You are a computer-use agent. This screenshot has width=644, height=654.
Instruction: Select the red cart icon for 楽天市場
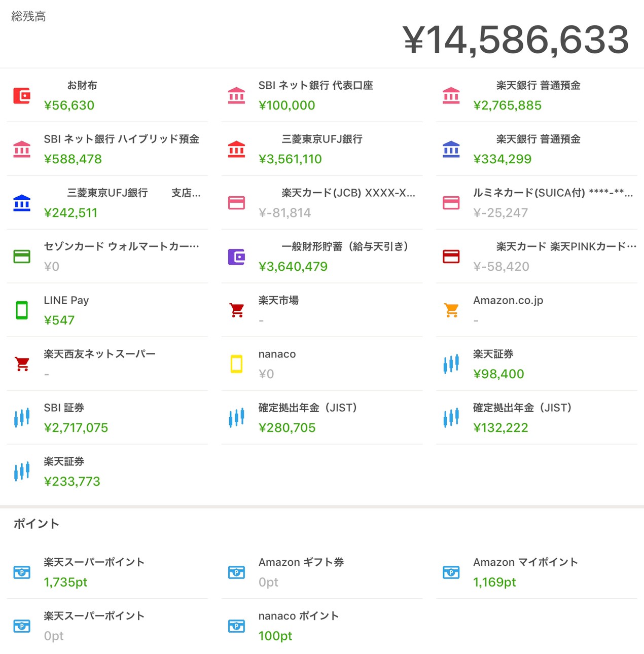tap(236, 310)
